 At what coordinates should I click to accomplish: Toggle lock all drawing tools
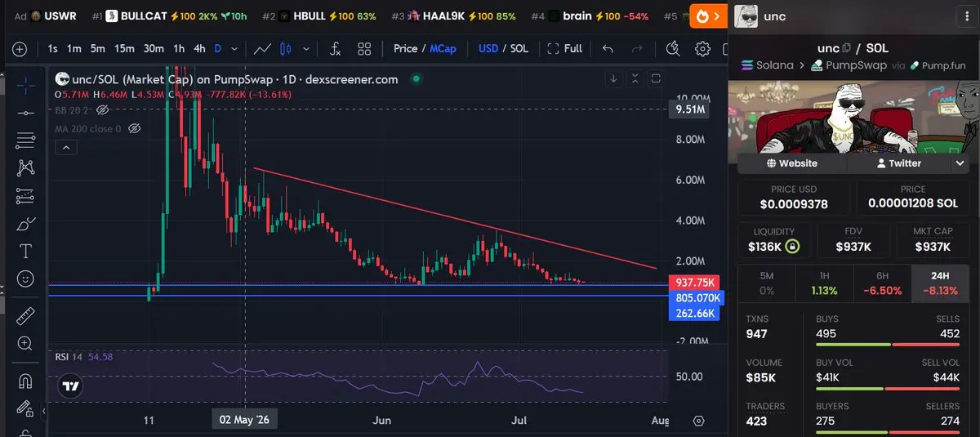tap(25, 409)
